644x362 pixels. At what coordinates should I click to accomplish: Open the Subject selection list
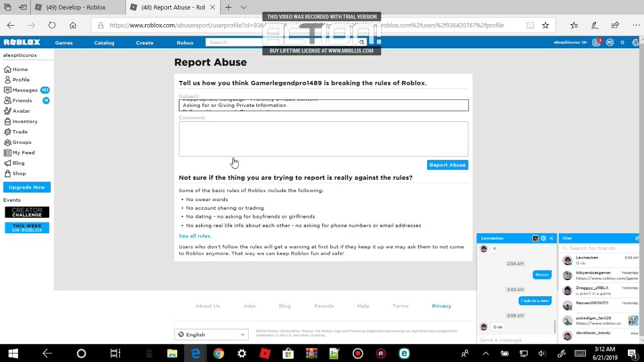(x=324, y=105)
